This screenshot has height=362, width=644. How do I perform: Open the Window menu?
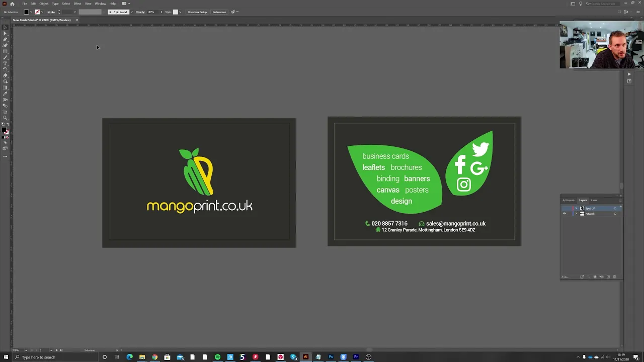(x=101, y=4)
